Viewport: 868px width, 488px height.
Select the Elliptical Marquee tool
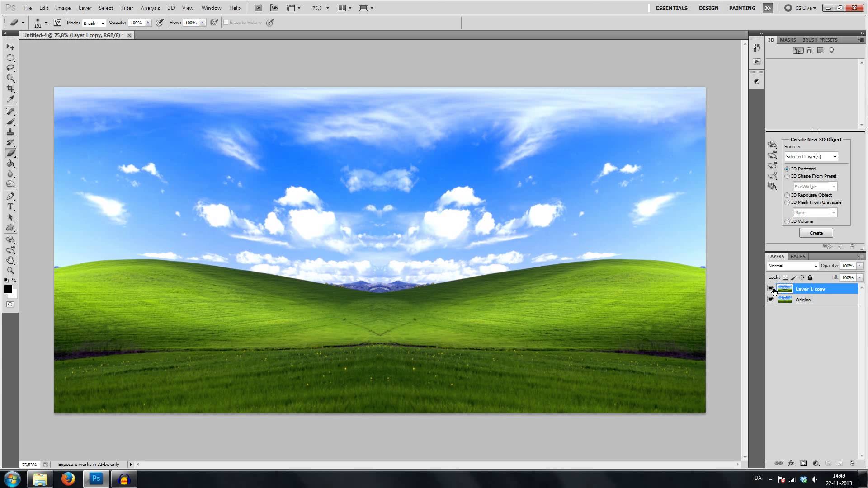tap(10, 58)
